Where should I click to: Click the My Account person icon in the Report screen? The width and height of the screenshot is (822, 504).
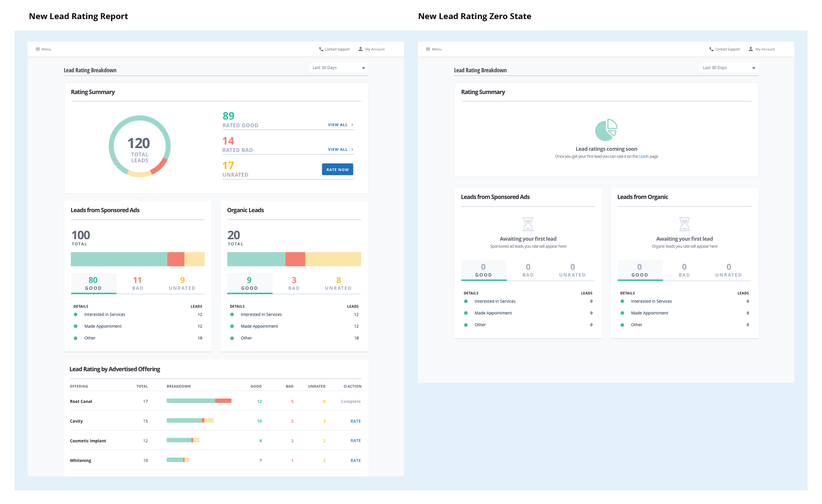coord(361,49)
